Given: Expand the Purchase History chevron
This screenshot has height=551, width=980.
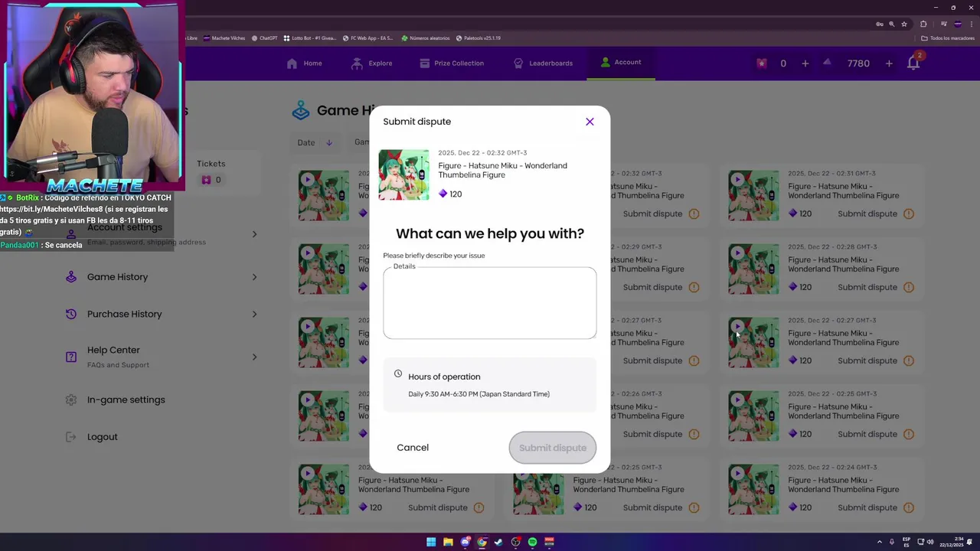Looking at the screenshot, I should (254, 314).
